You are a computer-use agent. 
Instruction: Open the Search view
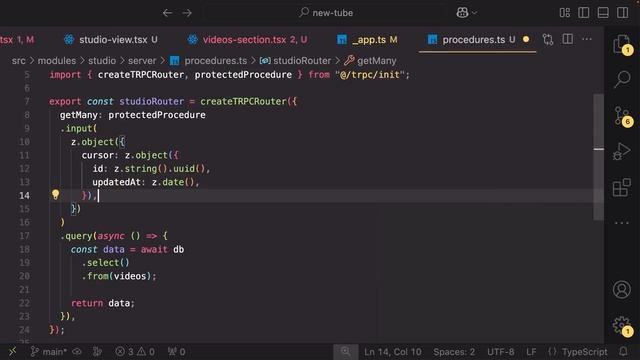pos(622,79)
